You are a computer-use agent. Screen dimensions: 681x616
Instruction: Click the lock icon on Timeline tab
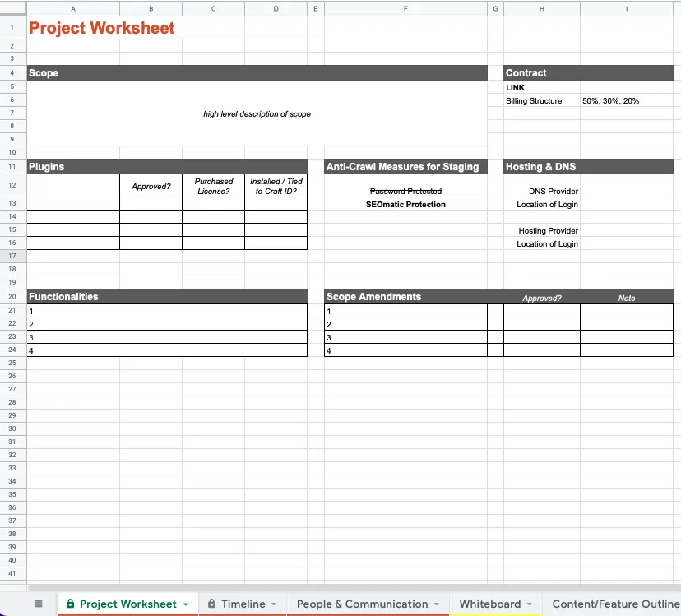pyautogui.click(x=212, y=604)
